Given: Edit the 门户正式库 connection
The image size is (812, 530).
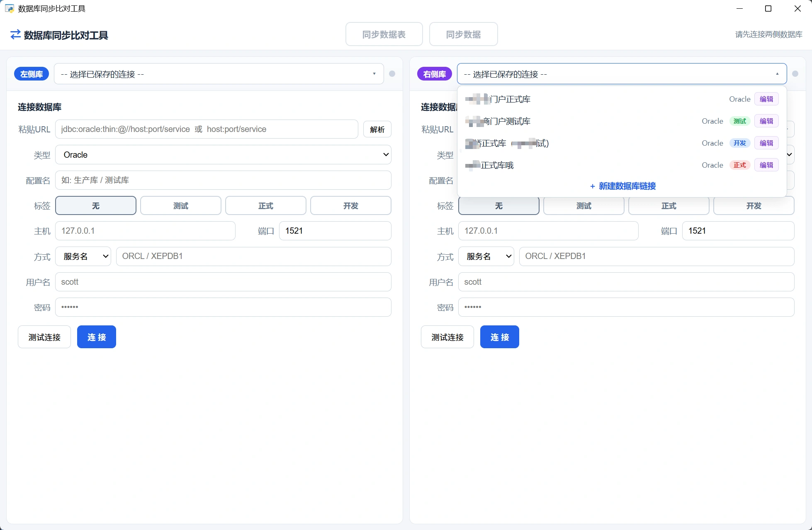Looking at the screenshot, I should click(766, 99).
